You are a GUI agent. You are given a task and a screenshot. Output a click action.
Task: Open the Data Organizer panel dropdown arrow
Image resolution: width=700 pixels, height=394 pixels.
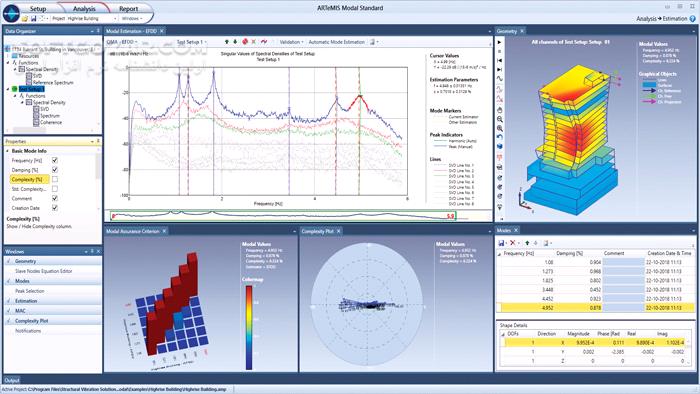92,31
